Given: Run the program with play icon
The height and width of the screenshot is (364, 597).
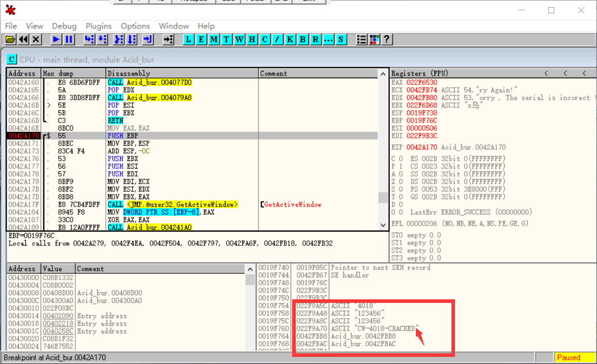Looking at the screenshot, I should (56, 39).
